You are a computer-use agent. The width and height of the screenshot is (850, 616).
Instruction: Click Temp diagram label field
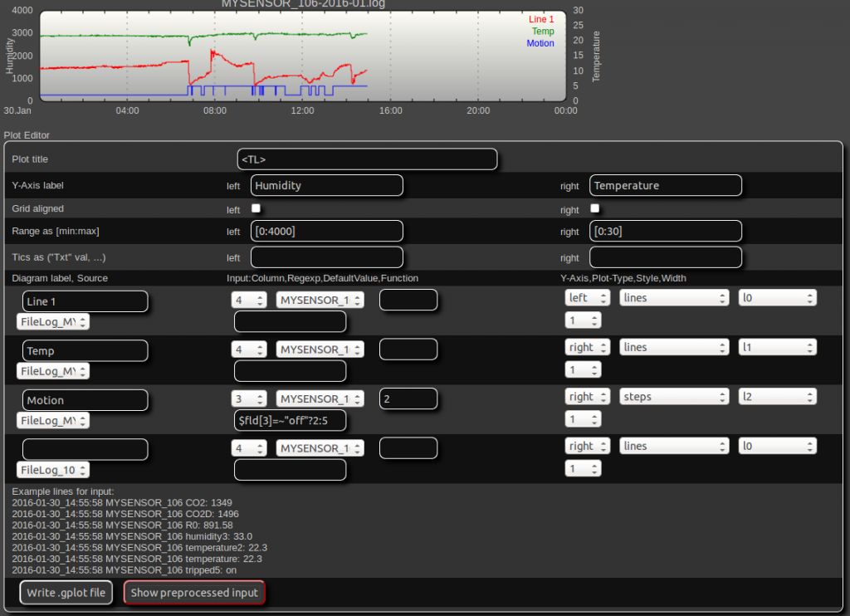[85, 351]
